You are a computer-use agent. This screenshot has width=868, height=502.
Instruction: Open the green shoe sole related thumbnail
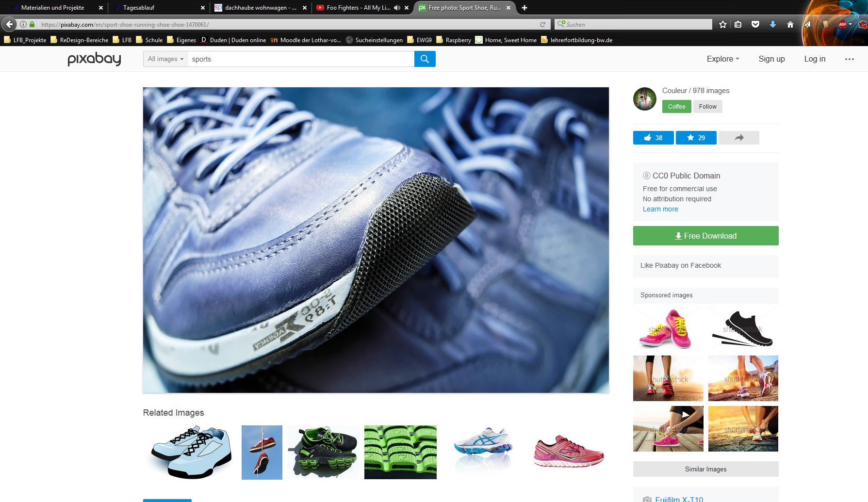[400, 452]
